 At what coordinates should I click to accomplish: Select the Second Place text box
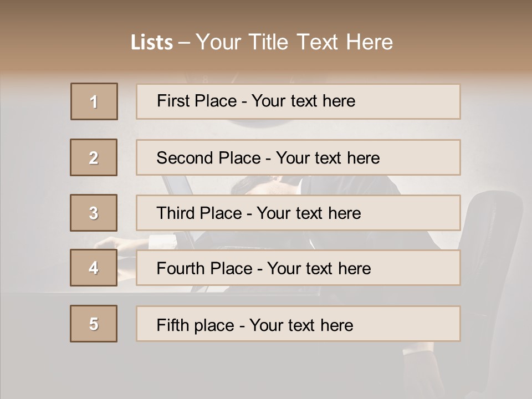click(x=298, y=157)
